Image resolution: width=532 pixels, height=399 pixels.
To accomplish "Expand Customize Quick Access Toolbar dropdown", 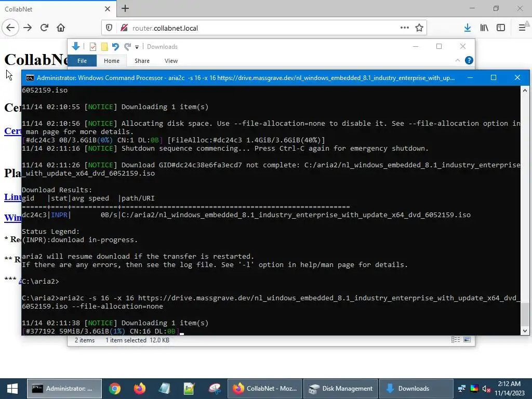I will 137,47.
